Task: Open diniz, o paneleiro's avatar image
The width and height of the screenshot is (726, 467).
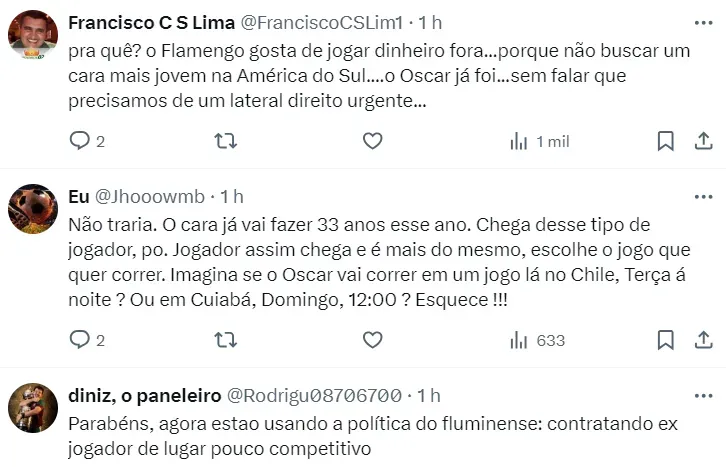Action: point(33,407)
